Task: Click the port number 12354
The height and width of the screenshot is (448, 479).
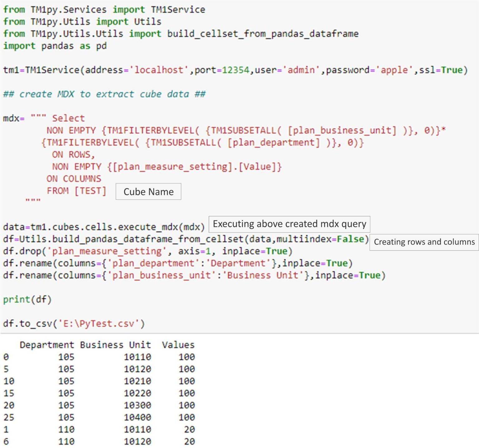Action: click(x=235, y=70)
